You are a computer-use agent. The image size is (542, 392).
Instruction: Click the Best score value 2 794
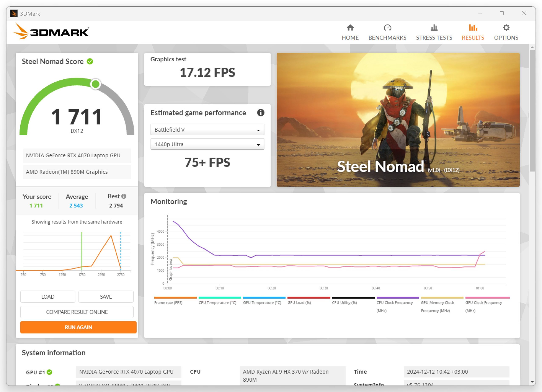pyautogui.click(x=116, y=206)
